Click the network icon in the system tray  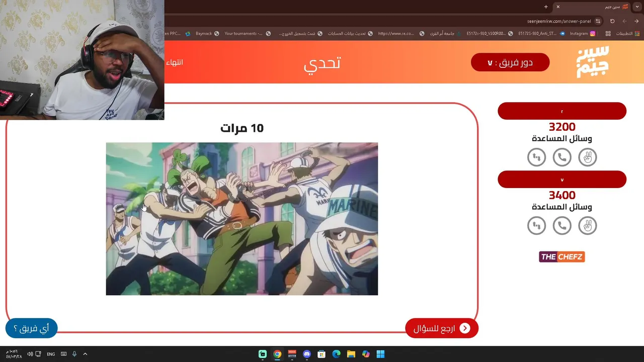38,354
